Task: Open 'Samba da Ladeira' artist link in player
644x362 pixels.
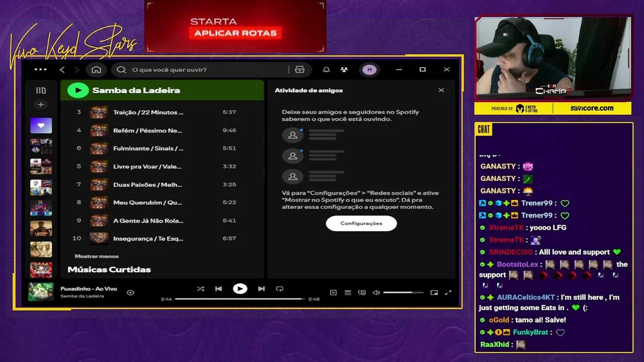Action: coord(82,296)
